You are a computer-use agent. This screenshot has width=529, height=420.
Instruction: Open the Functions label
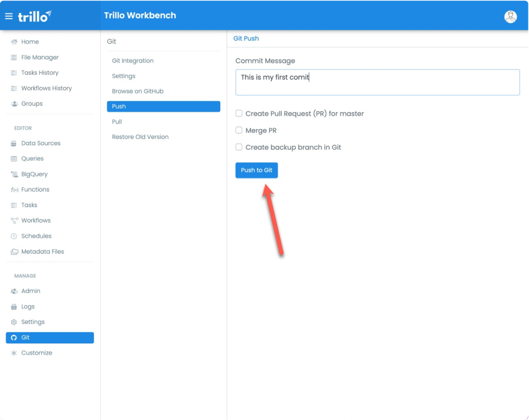[x=35, y=189]
